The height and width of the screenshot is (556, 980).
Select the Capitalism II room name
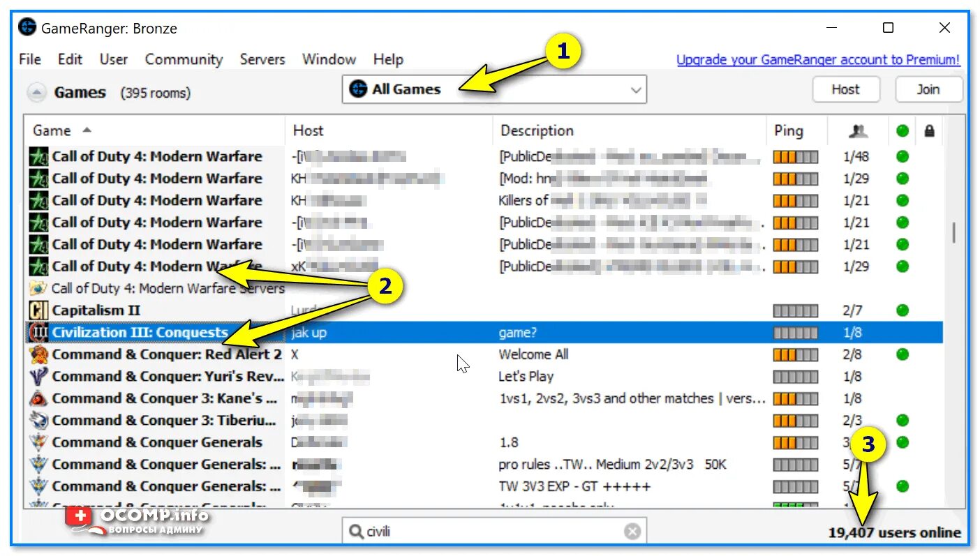tap(96, 310)
